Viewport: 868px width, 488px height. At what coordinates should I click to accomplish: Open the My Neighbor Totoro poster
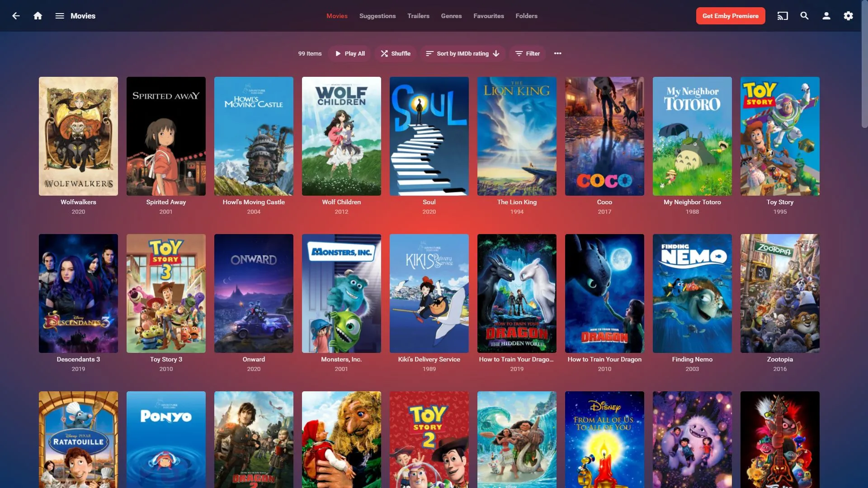692,136
